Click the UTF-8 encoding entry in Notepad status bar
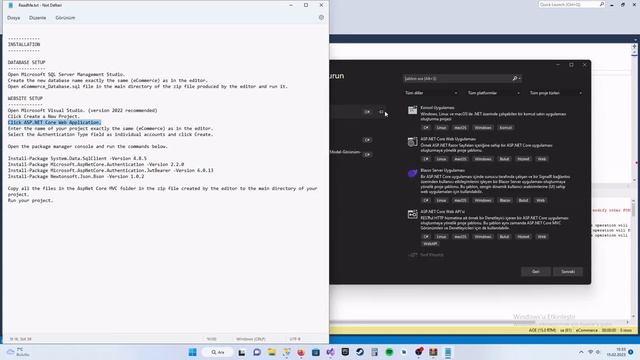 tap(295, 339)
